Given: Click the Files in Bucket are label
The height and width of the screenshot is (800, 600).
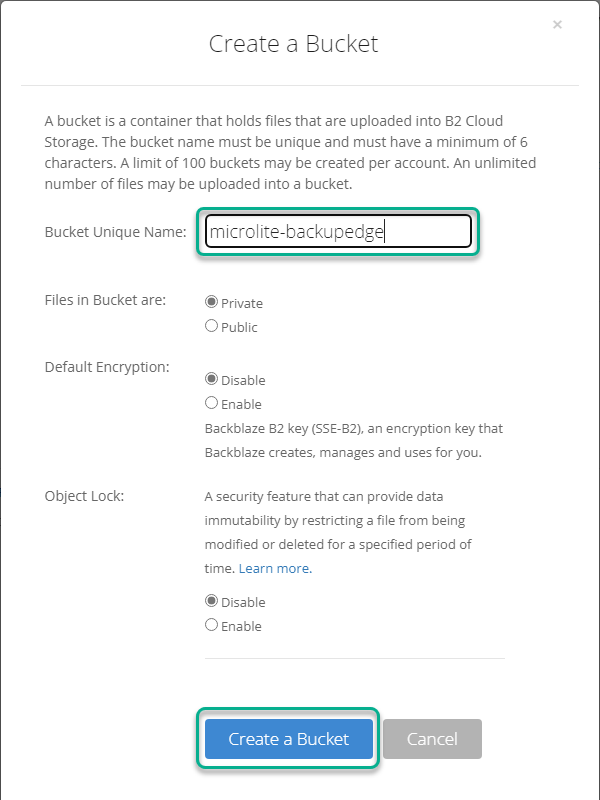Looking at the screenshot, I should pyautogui.click(x=105, y=300).
